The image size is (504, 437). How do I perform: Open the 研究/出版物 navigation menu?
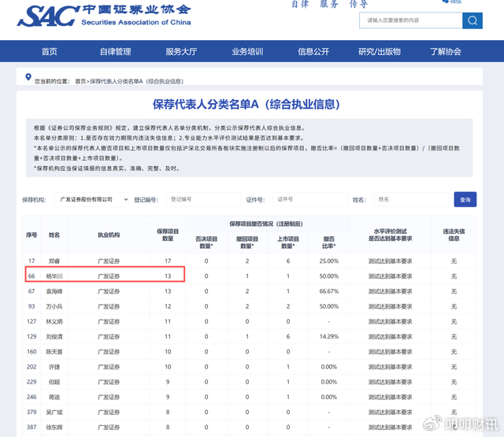click(380, 51)
